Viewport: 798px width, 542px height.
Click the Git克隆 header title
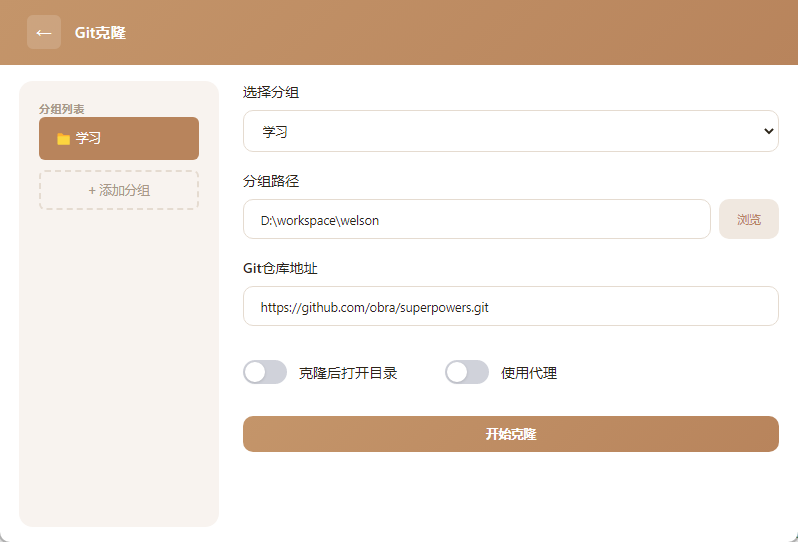(x=100, y=33)
